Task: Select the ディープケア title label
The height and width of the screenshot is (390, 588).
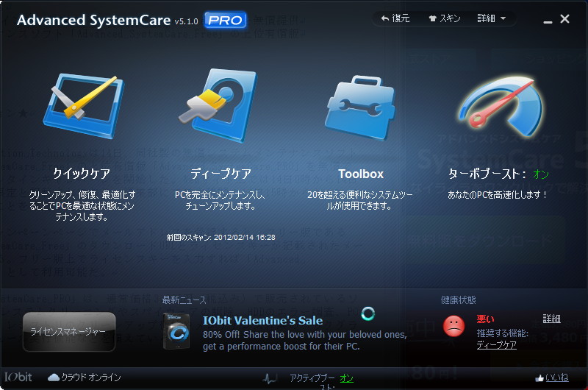Action: click(221, 174)
